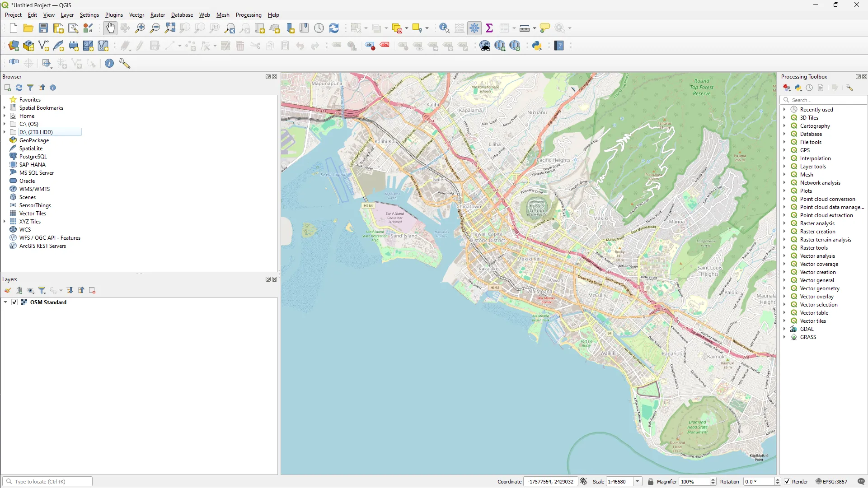Expand the D:\ (2TB HDD) drive
The width and height of the screenshot is (868, 488).
(5, 132)
